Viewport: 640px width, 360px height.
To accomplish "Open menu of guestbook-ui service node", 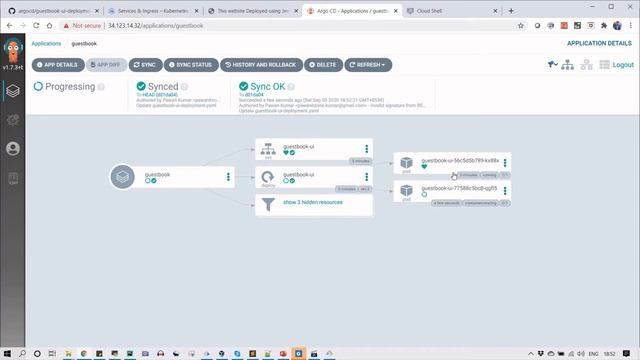I will tap(367, 149).
